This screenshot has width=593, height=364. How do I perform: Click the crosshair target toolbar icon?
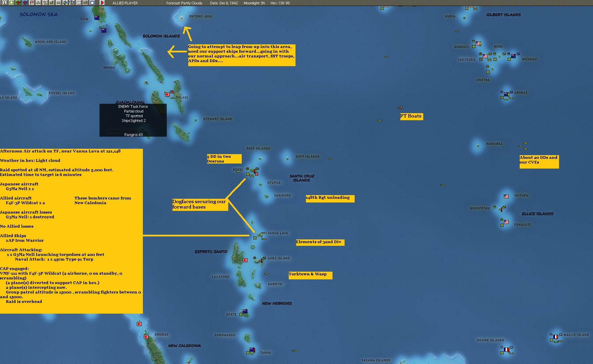click(72, 3)
